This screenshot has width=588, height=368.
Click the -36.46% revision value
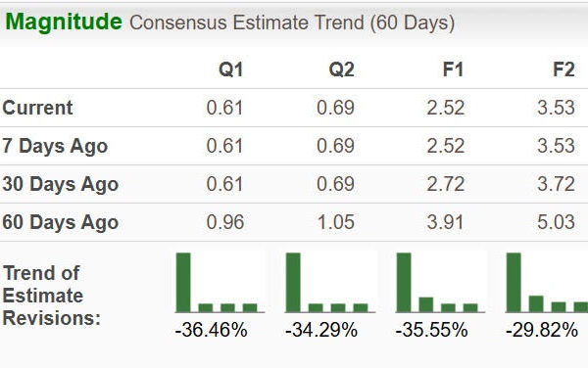pos(211,330)
